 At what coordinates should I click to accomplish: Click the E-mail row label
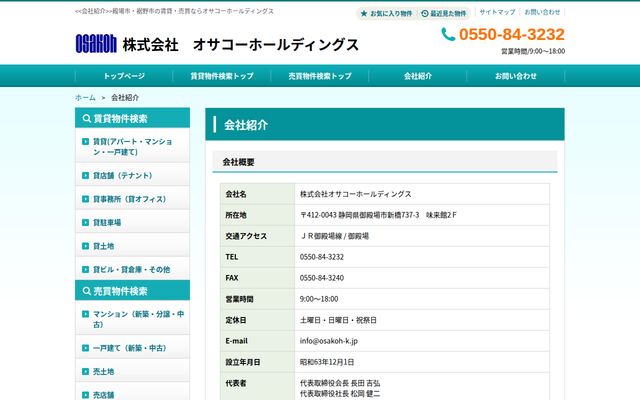point(236,341)
